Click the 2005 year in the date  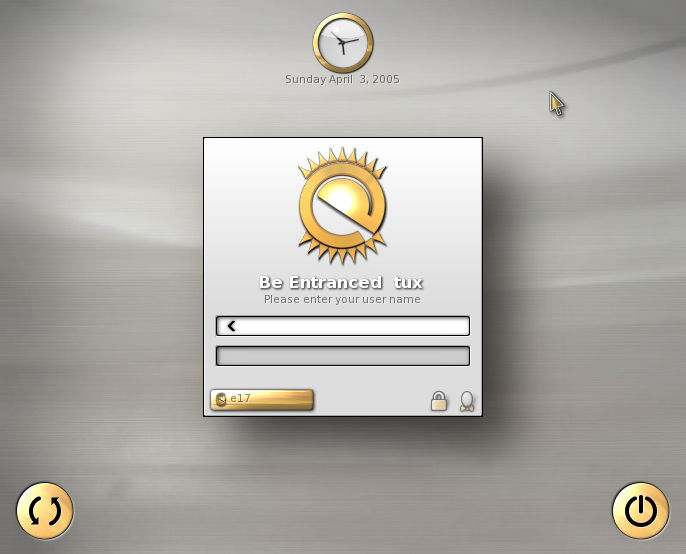pos(386,79)
